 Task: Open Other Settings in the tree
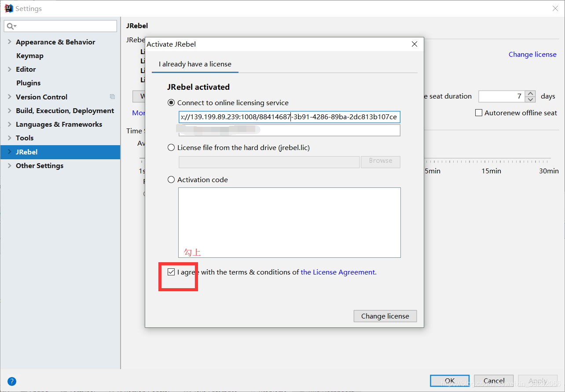(x=40, y=166)
